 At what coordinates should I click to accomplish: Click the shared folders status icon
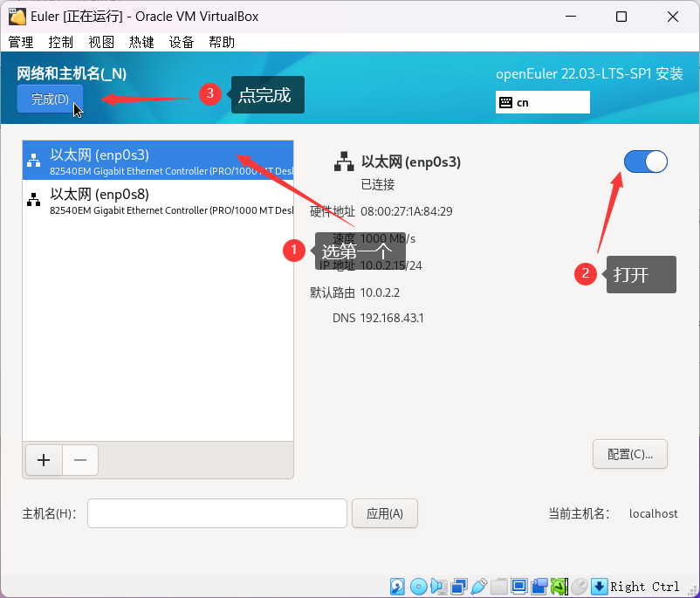pos(499,587)
